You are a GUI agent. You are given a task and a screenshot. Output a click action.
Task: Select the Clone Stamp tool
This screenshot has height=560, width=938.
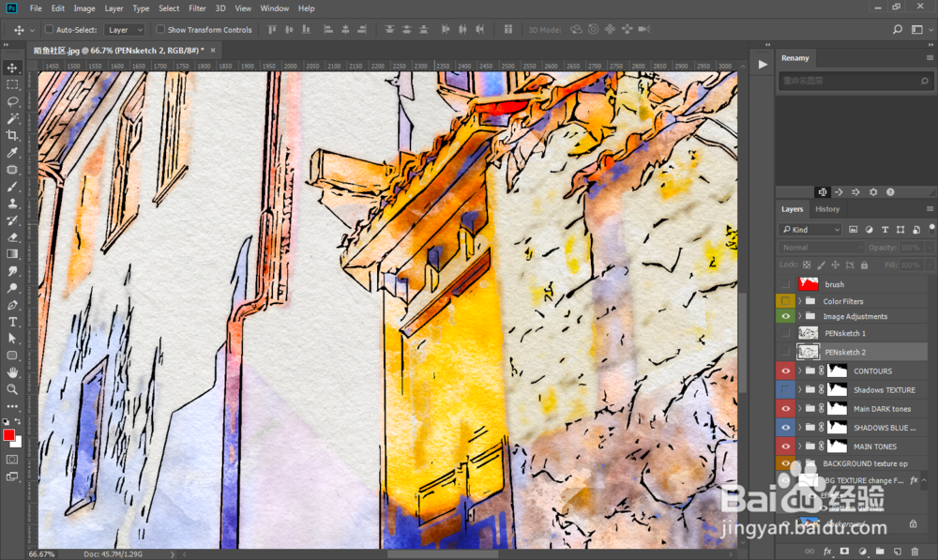[x=12, y=204]
